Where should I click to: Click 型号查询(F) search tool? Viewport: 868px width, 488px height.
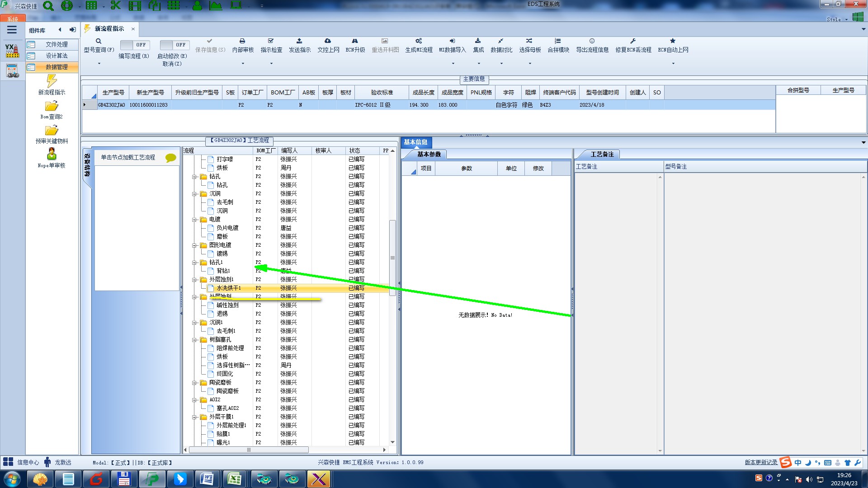click(x=99, y=45)
